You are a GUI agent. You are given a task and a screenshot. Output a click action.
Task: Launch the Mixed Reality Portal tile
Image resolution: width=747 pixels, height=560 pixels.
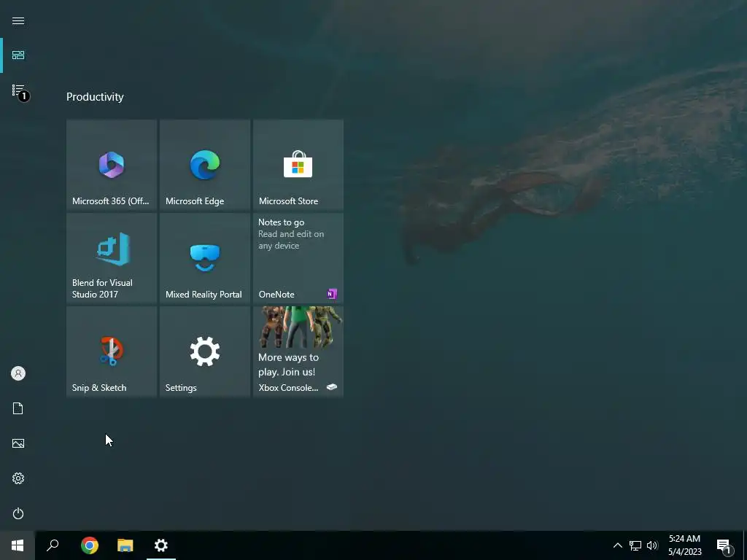205,258
